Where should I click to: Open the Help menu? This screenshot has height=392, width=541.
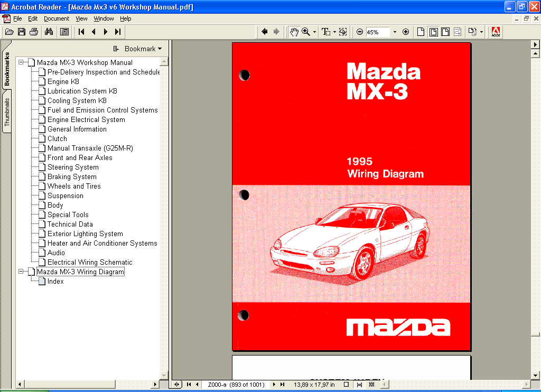(126, 18)
